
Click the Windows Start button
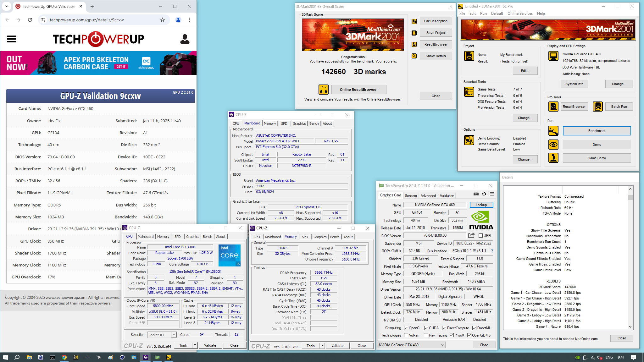pyautogui.click(x=5, y=357)
